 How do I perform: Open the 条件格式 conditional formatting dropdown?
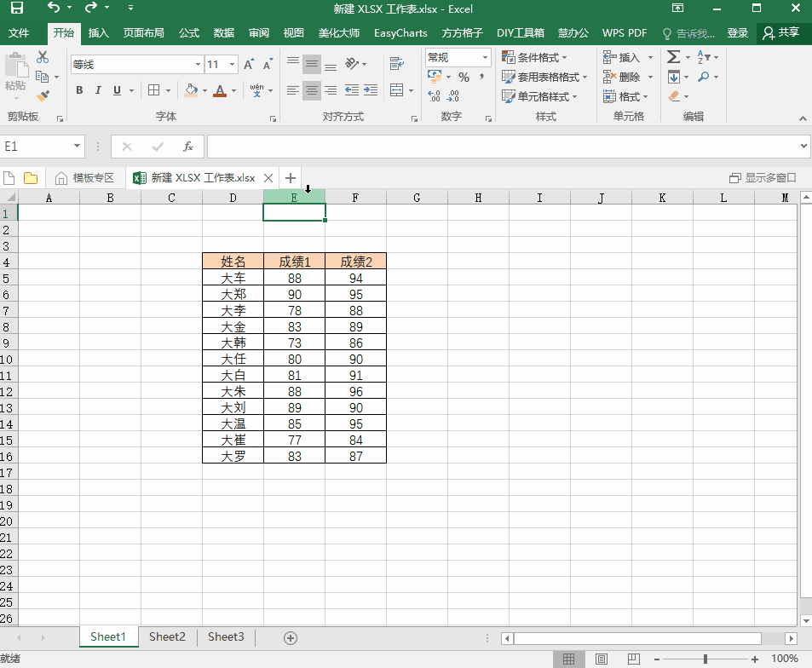point(535,57)
